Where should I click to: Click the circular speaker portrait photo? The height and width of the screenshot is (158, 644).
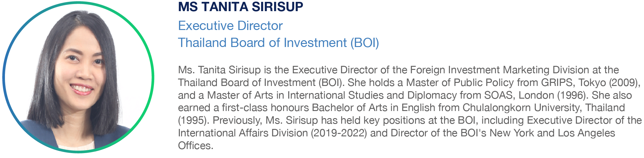[x=78, y=77]
